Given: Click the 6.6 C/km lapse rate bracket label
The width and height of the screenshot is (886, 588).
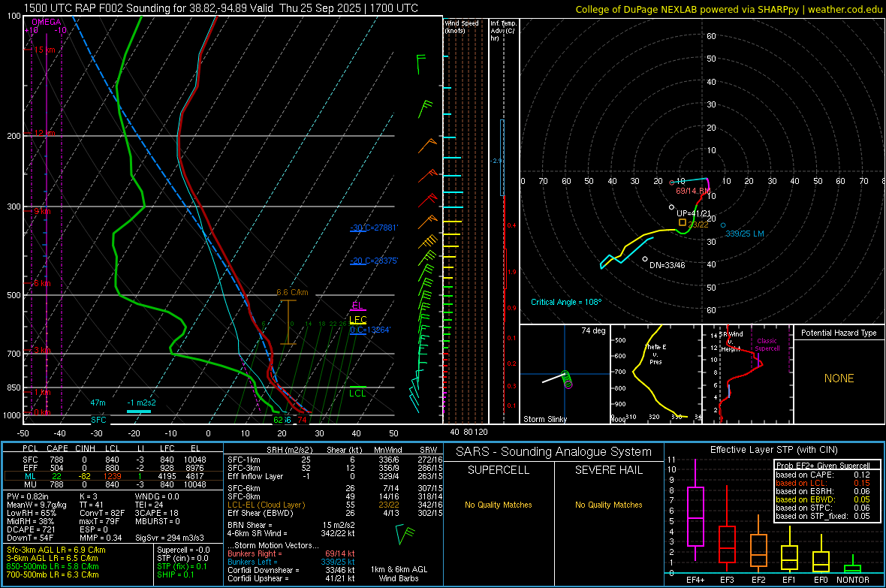Looking at the screenshot, I should click(292, 292).
